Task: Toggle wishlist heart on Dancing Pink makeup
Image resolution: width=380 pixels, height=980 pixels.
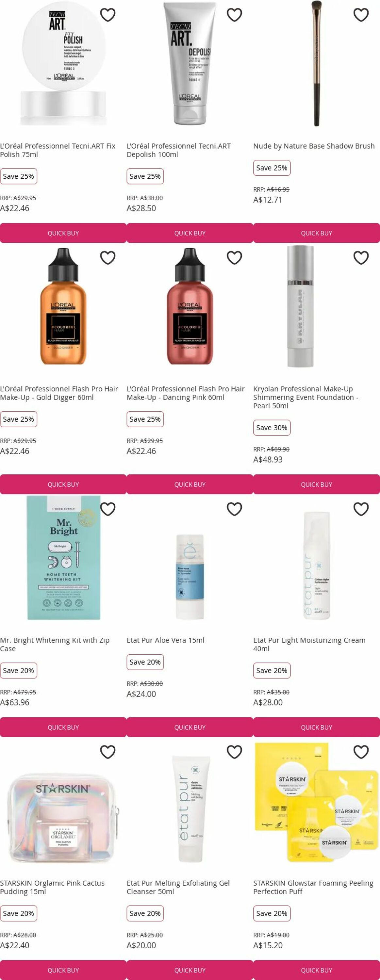Action: click(234, 257)
